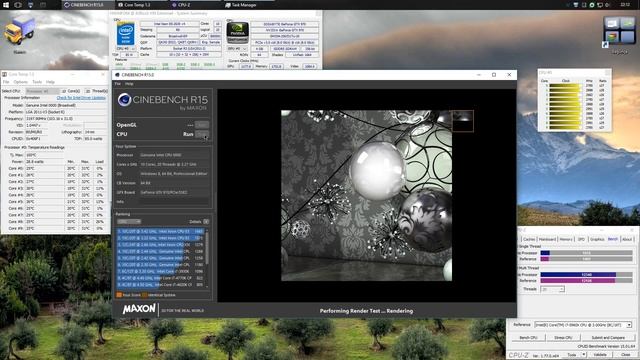The width and height of the screenshot is (640, 360).
Task: Click Bench CPU button in CPU-Z
Action: 528,338
